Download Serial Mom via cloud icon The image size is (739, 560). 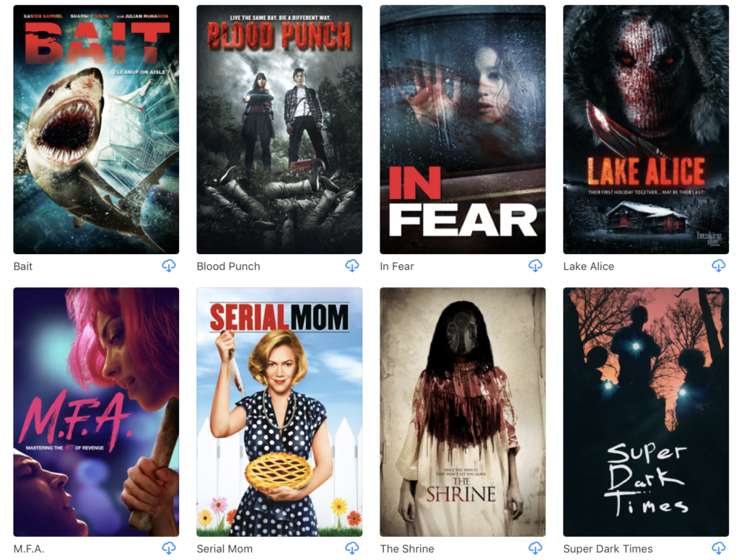pyautogui.click(x=352, y=548)
